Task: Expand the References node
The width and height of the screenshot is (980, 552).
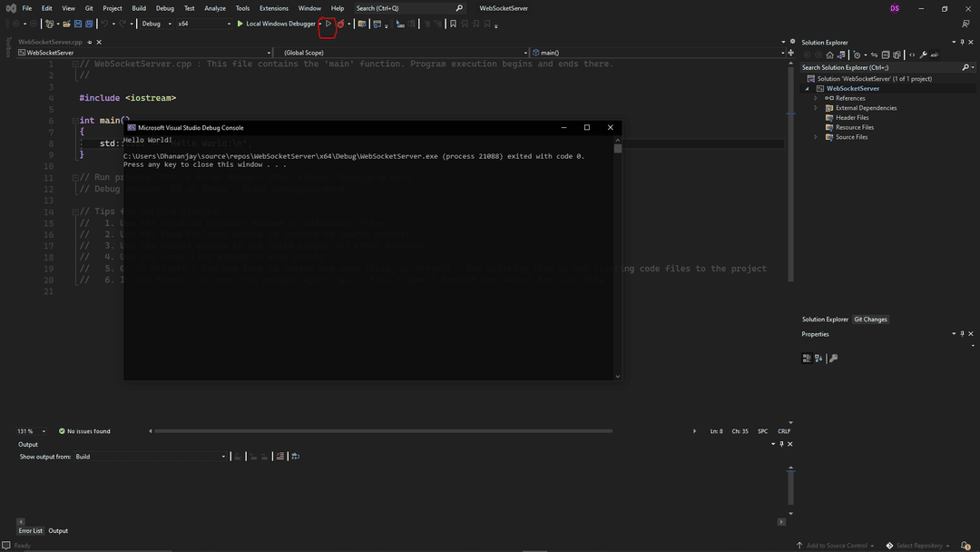Action: (x=816, y=98)
